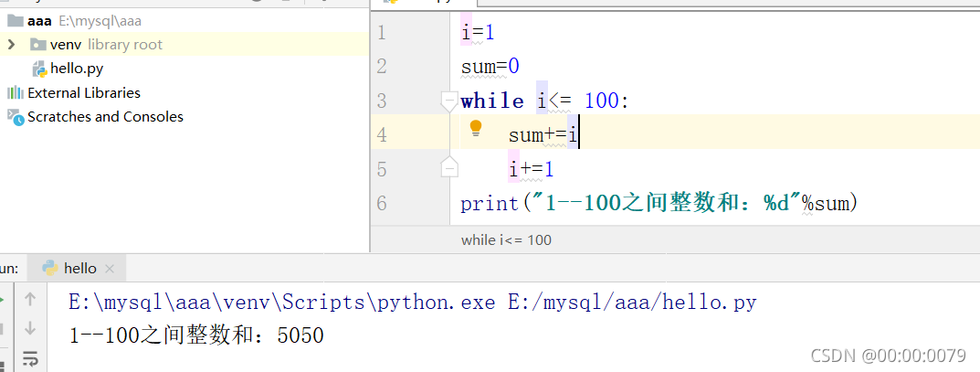The image size is (980, 372).
Task: Jump down the stack trace with down arrow
Action: pyautogui.click(x=29, y=328)
